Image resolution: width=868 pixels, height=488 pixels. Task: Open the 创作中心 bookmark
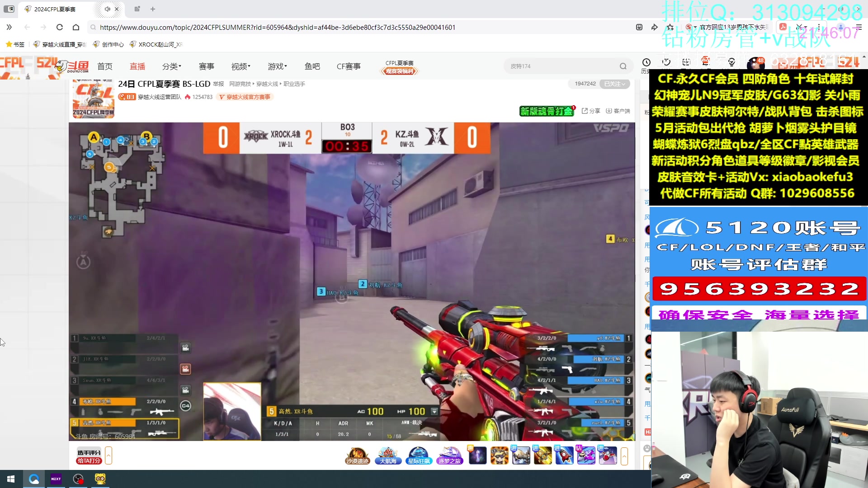108,44
